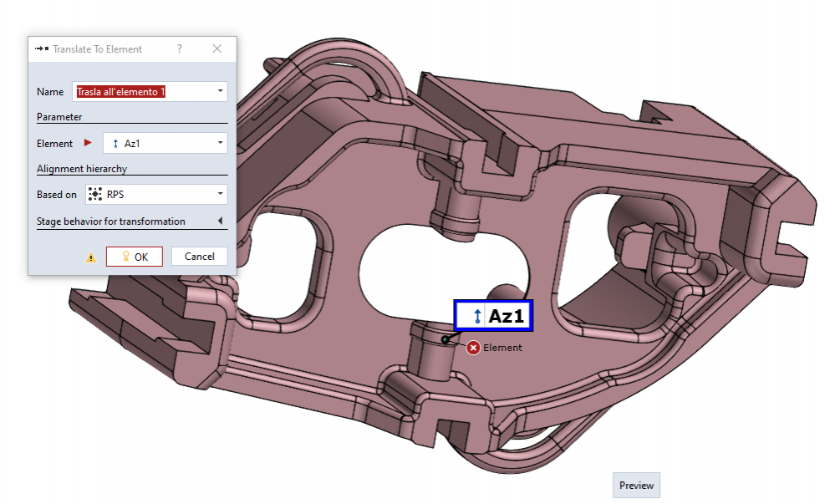Click the red arrow next to Element

tap(89, 144)
